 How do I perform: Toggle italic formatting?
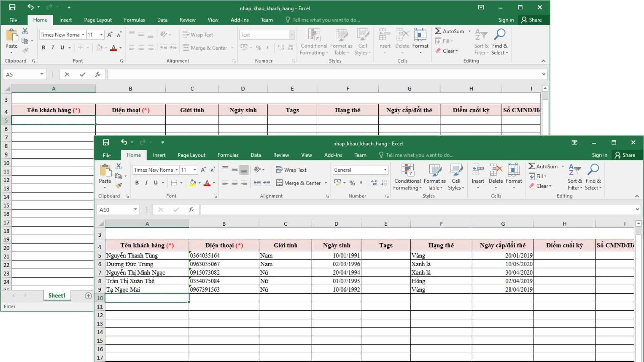point(146,183)
